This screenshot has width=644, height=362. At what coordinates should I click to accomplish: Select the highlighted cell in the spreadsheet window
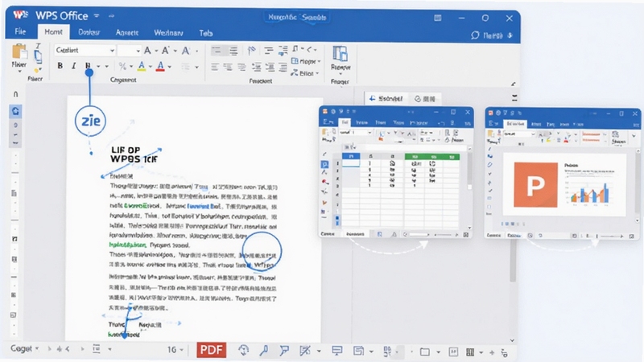[x=351, y=163]
